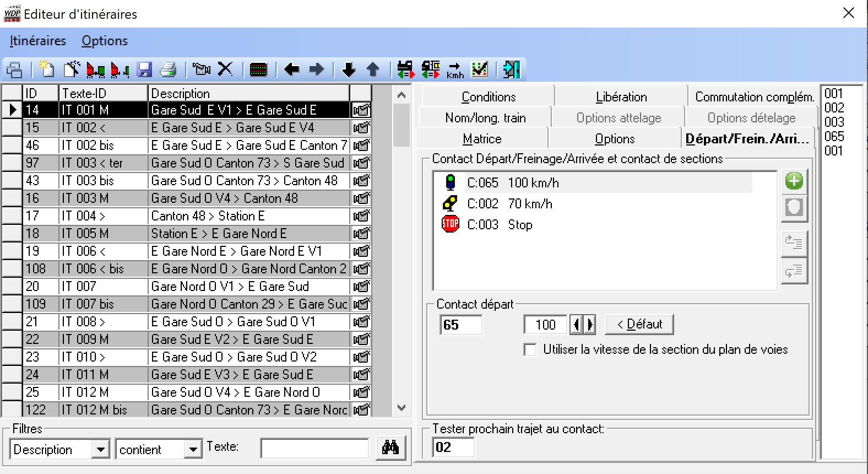The width and height of the screenshot is (868, 474).
Task: Click the printer icon in toolbar
Action: (168, 69)
